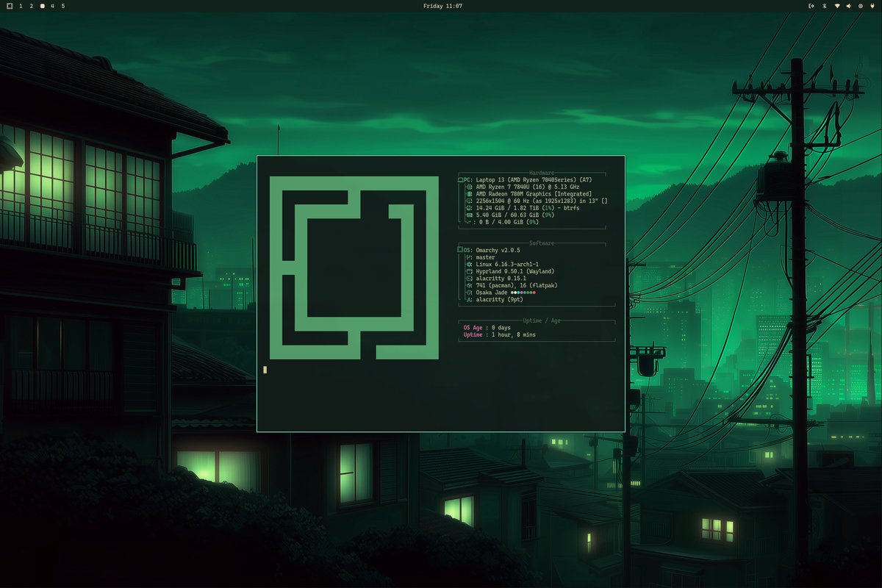
Task: Click '741 (pacman), 16 (flatpak)' text
Action: coord(517,285)
